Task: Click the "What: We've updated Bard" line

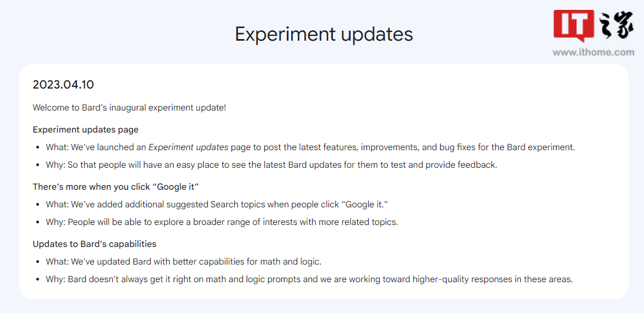Action: point(183,262)
